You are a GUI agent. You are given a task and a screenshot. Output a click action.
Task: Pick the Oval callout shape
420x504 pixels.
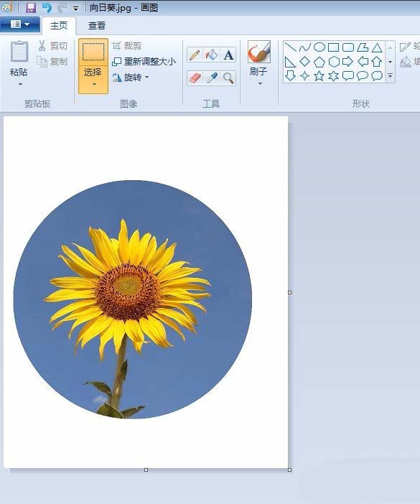coord(363,76)
